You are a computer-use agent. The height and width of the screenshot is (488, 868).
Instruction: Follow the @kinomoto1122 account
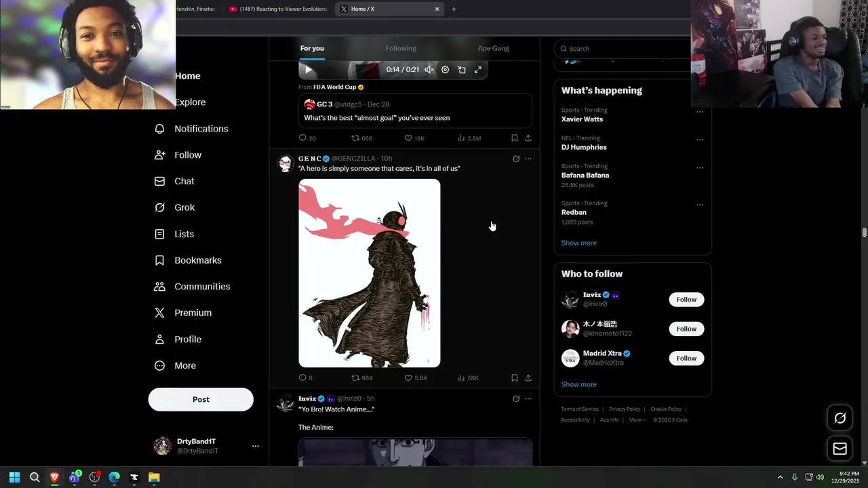tap(686, 329)
